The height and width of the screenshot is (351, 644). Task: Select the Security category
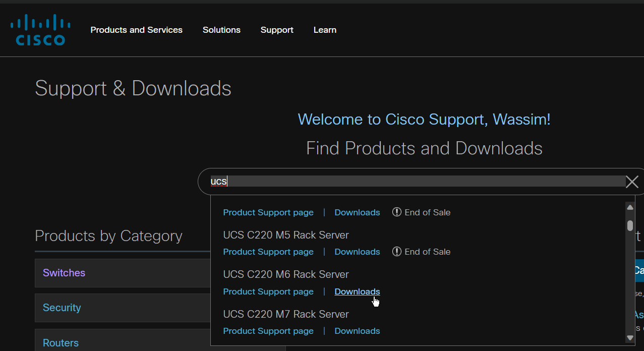coord(123,308)
